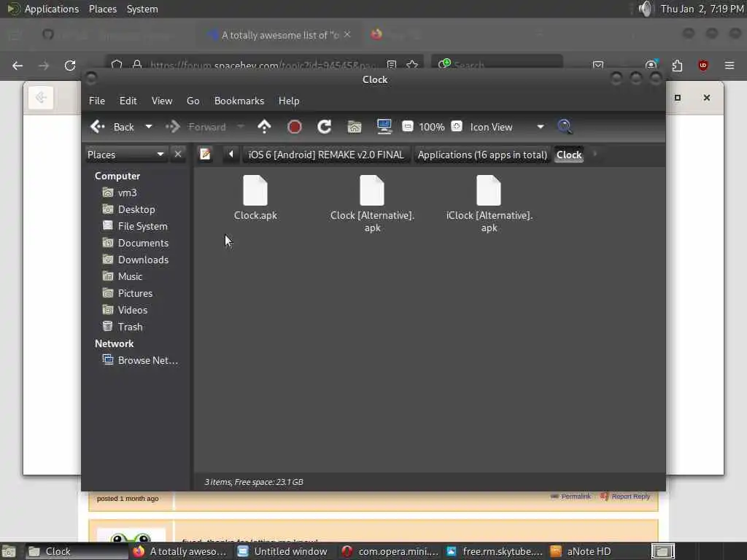The height and width of the screenshot is (560, 747).
Task: Open Firefox extensions puzzle icon
Action: click(x=677, y=65)
